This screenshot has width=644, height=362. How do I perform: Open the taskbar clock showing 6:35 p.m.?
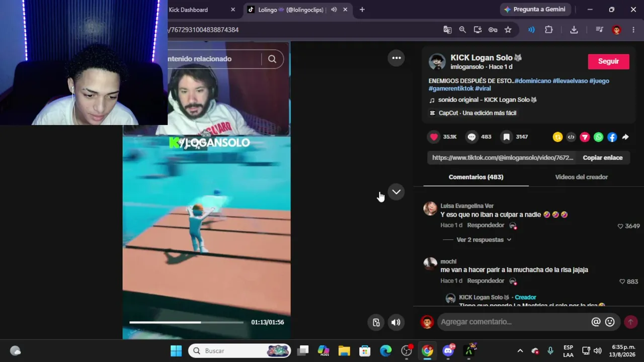click(x=623, y=351)
